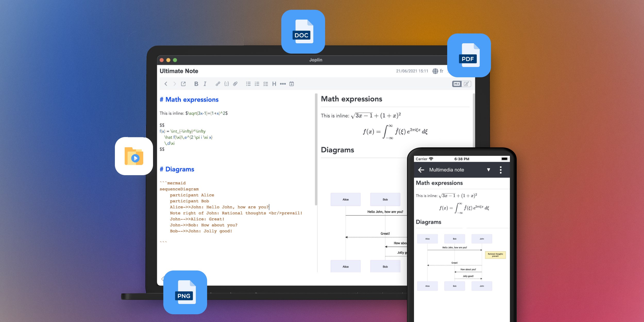The width and height of the screenshot is (644, 322).
Task: Tap 'Diagrams' heading on the phone
Action: click(428, 222)
